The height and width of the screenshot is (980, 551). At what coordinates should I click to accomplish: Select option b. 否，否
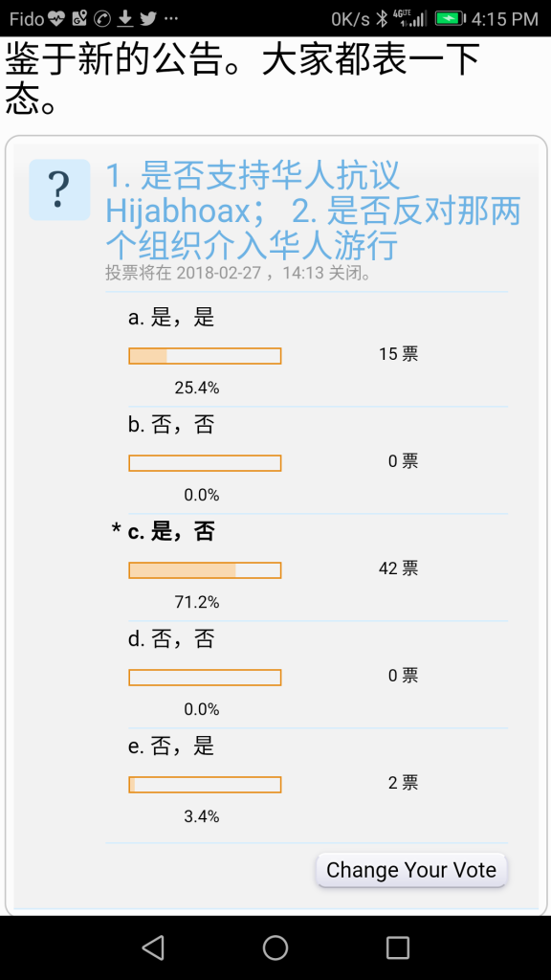pos(171,425)
